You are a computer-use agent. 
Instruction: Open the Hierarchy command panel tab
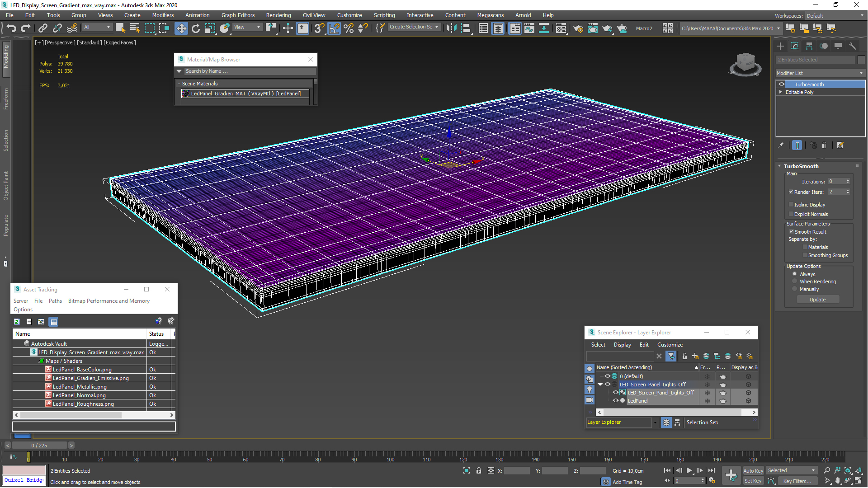click(809, 46)
